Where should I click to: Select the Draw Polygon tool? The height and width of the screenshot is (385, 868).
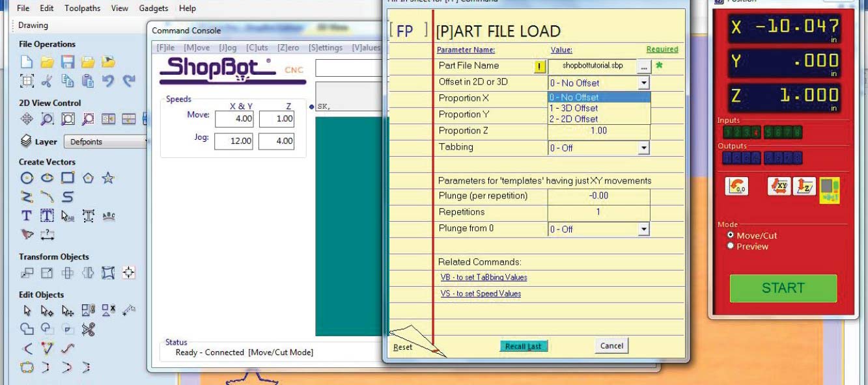coord(88,178)
